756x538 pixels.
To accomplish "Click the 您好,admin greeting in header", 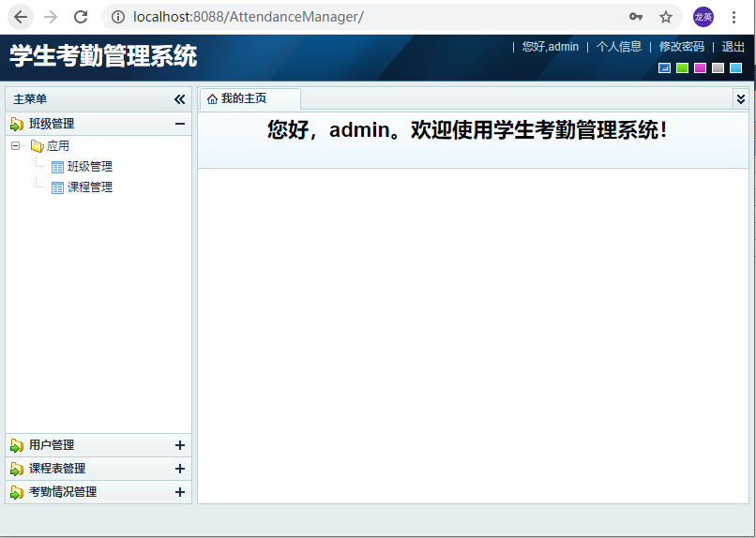I will click(x=551, y=47).
